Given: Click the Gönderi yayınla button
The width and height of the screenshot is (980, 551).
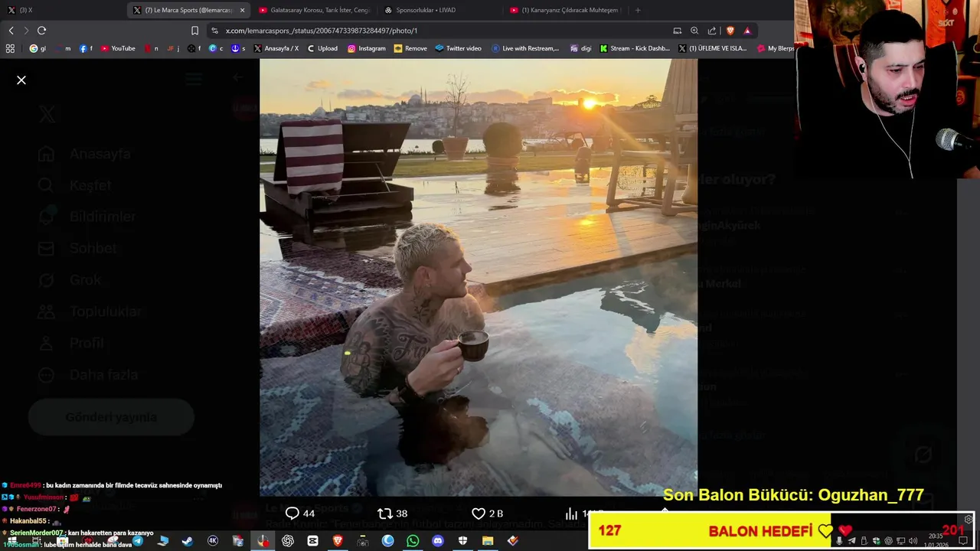Looking at the screenshot, I should point(111,417).
